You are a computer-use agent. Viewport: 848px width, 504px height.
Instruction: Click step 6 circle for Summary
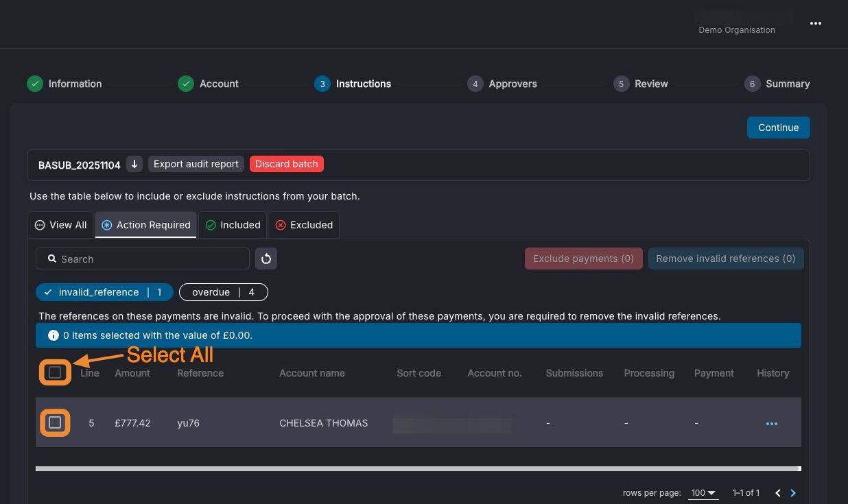752,84
